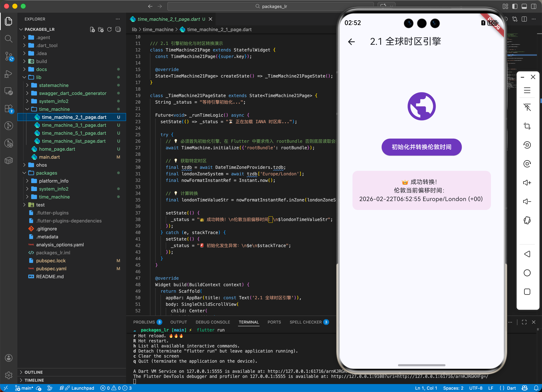
Task: Click Launchpad in the status bar
Action: point(82,388)
